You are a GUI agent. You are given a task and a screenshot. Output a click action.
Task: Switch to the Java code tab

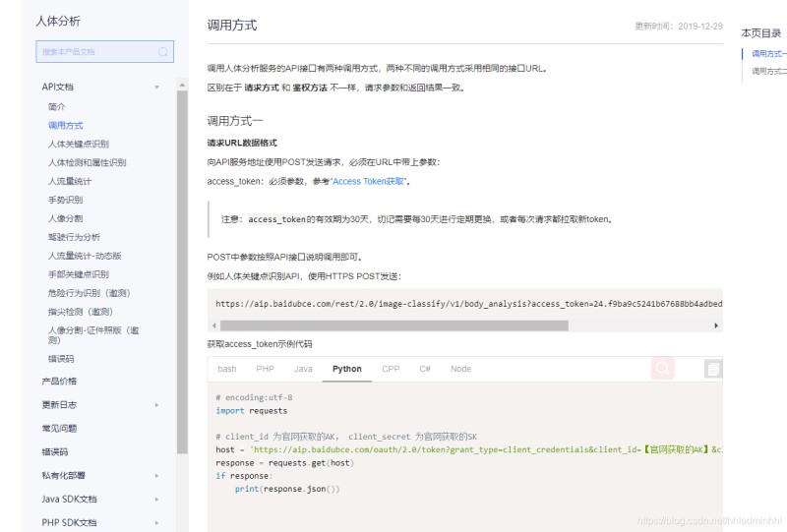303,369
